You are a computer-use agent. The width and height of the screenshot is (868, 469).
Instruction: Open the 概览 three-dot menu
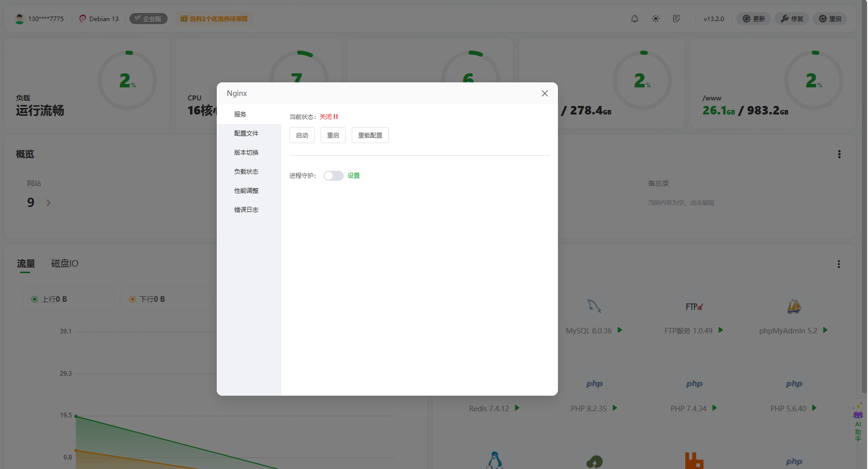(839, 154)
